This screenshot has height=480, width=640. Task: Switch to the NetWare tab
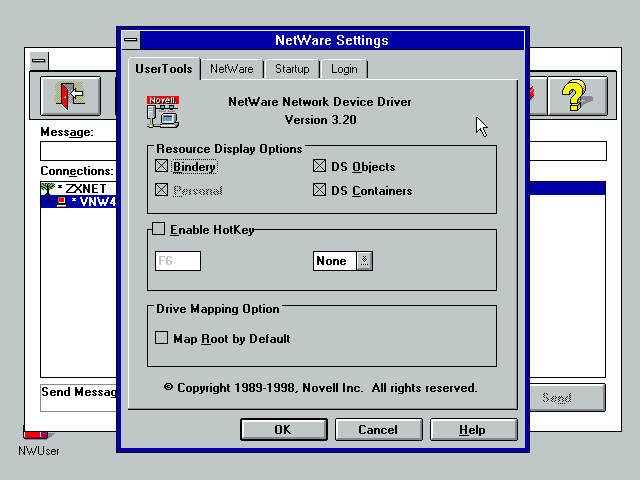coord(231,69)
